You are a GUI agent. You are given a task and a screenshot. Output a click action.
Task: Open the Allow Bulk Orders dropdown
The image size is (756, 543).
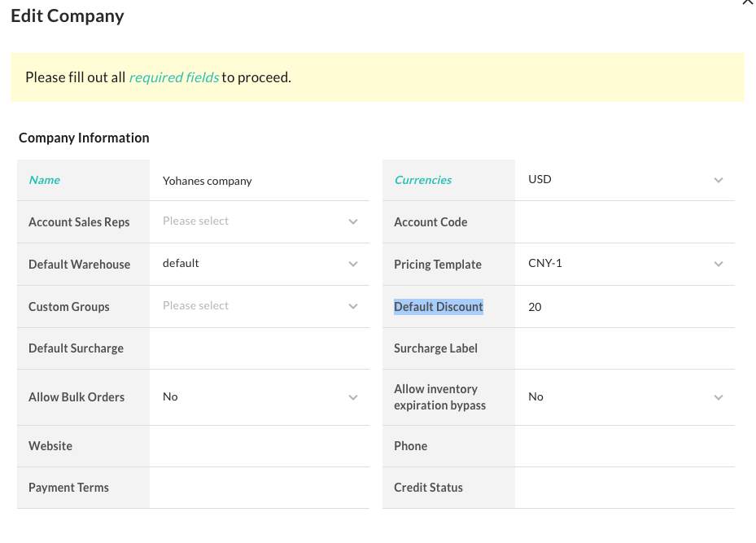click(x=259, y=397)
